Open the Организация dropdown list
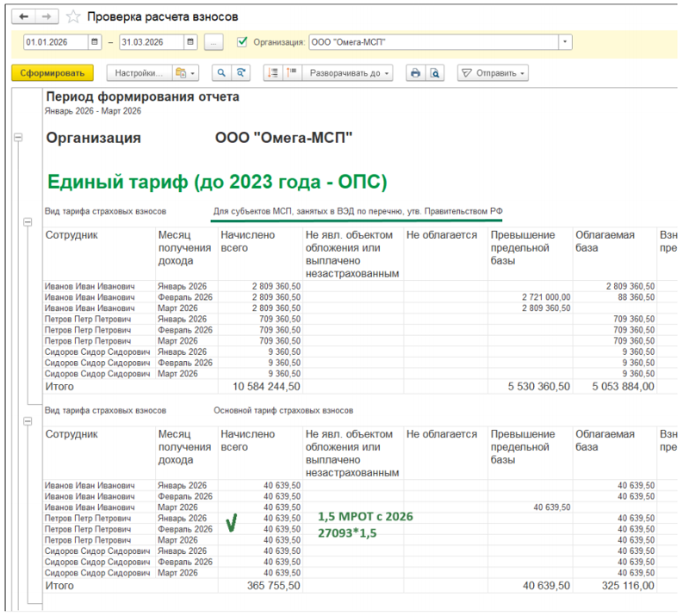 (564, 41)
